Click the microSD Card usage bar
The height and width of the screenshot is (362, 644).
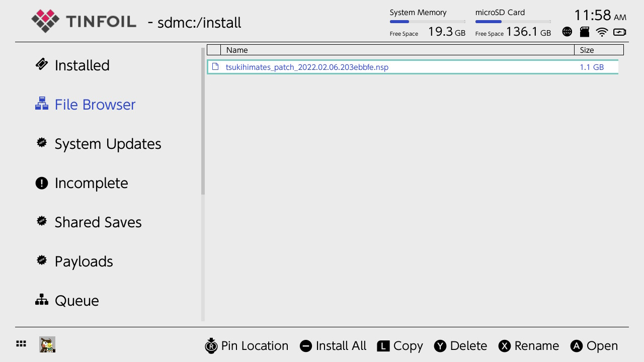[x=513, y=22]
